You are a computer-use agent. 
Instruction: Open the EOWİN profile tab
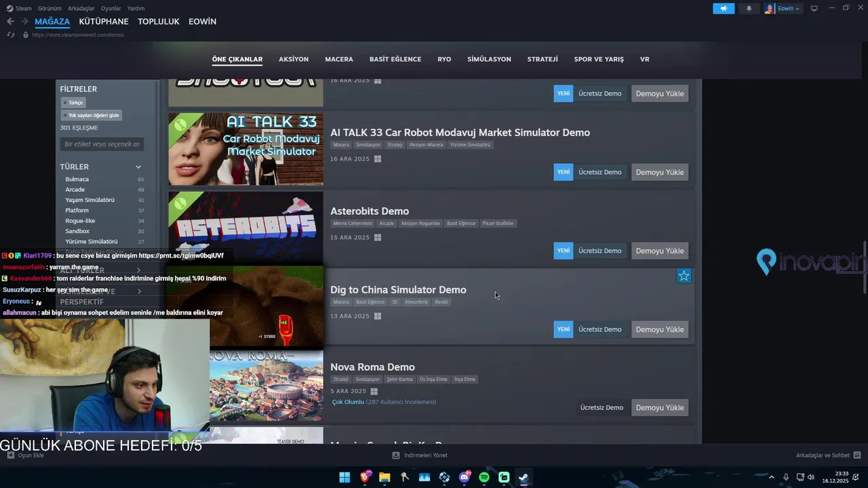pos(202,22)
